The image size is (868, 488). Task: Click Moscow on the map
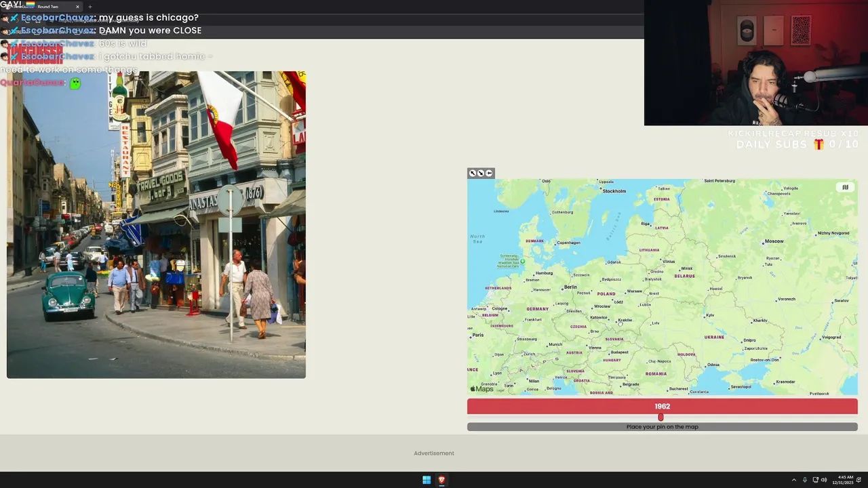(774, 241)
